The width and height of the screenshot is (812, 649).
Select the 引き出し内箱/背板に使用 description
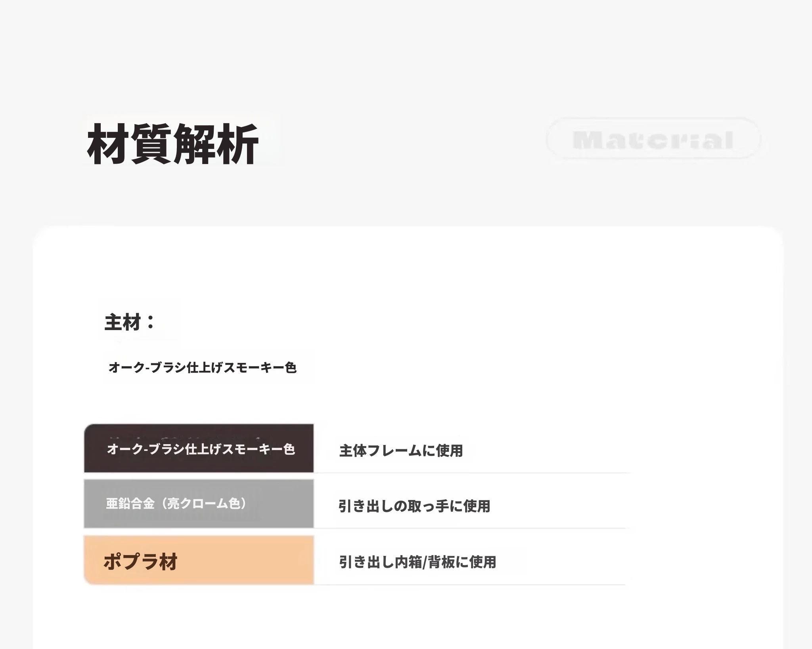pyautogui.click(x=417, y=562)
